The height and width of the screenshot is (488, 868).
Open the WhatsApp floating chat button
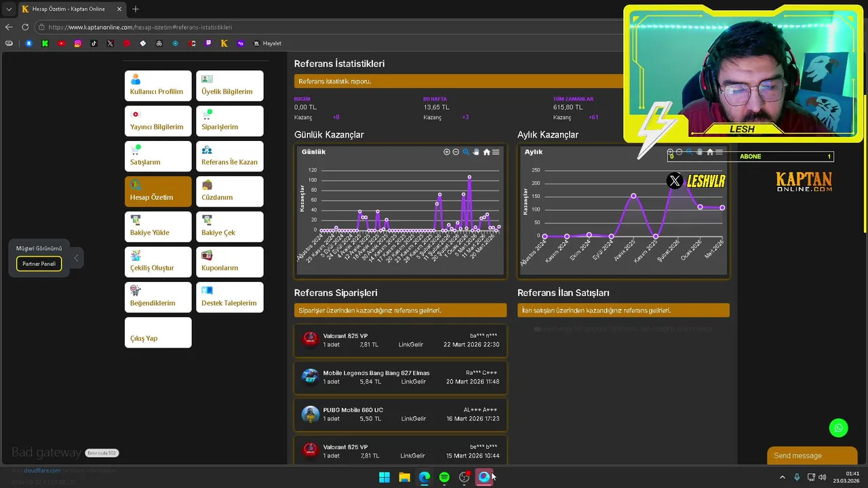[839, 428]
